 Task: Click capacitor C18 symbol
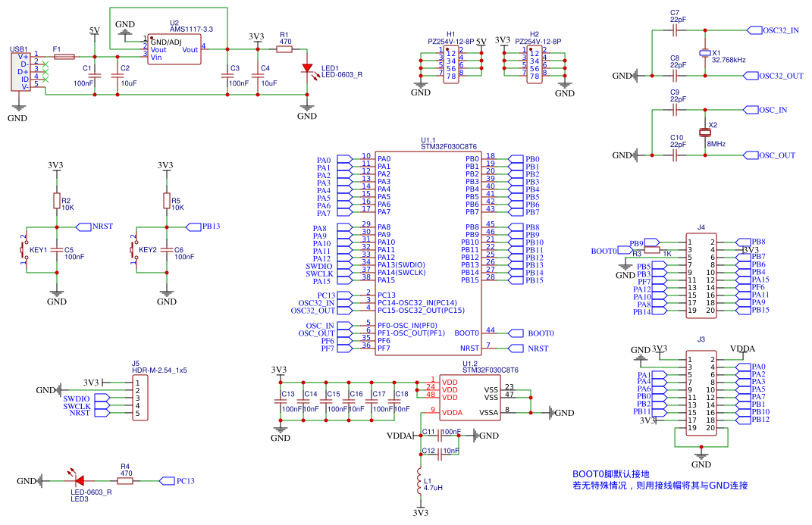[394, 402]
